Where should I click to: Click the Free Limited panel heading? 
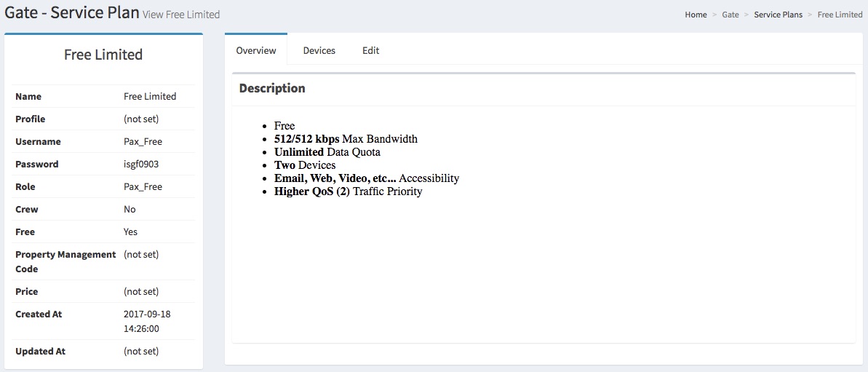(x=103, y=55)
